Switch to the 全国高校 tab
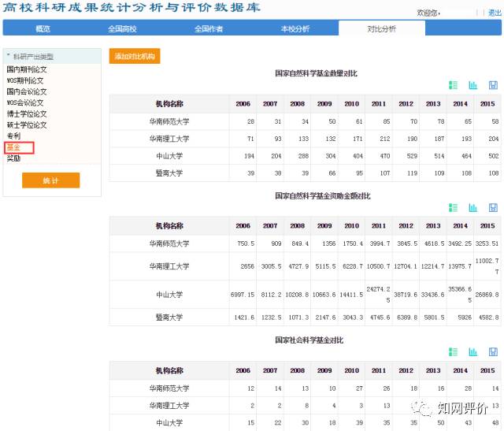 click(x=122, y=28)
